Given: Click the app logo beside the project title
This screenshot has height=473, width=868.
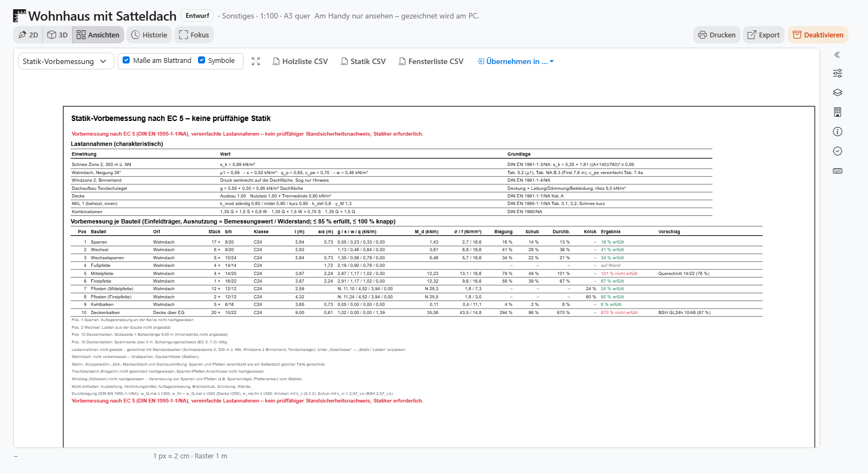Looking at the screenshot, I should click(19, 16).
